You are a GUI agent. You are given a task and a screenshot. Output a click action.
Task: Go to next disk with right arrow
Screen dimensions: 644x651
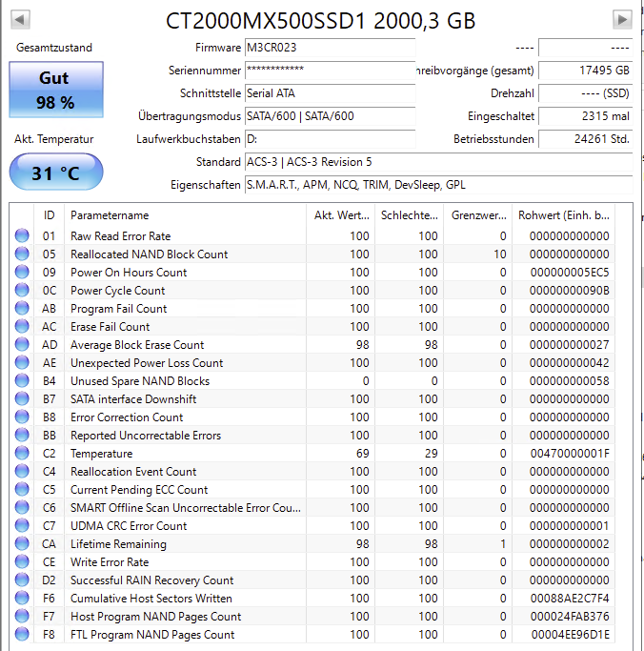coord(622,19)
